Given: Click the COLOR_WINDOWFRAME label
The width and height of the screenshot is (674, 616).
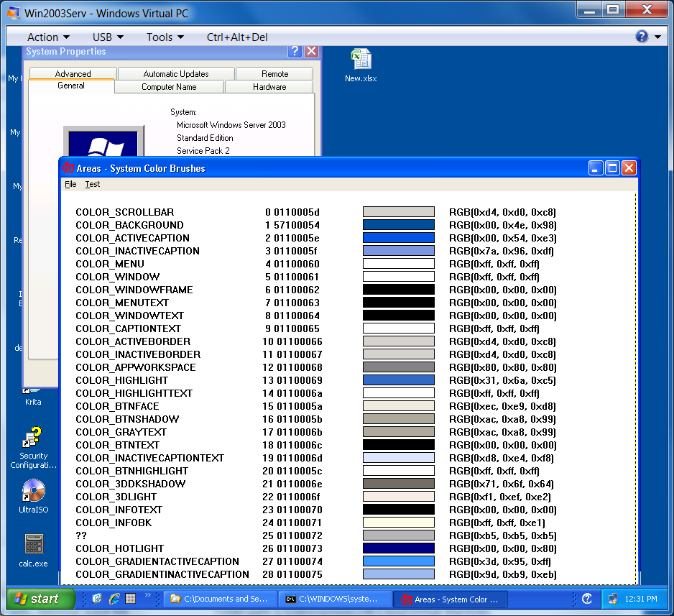Looking at the screenshot, I should click(x=134, y=290).
